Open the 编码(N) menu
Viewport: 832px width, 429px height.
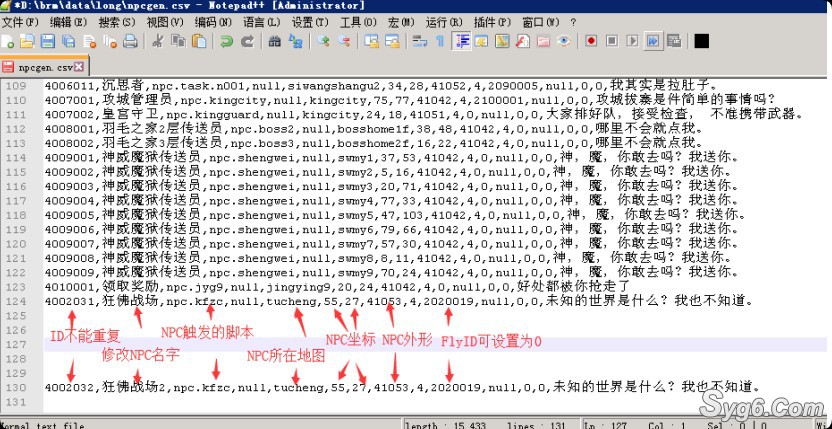[x=213, y=22]
